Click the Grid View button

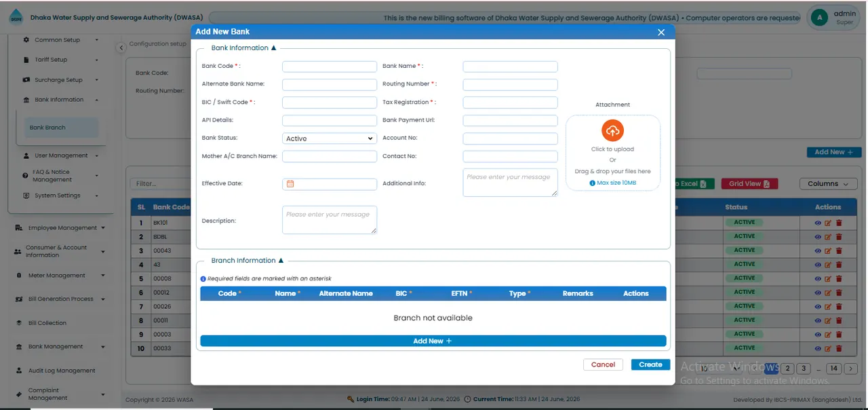[749, 184]
